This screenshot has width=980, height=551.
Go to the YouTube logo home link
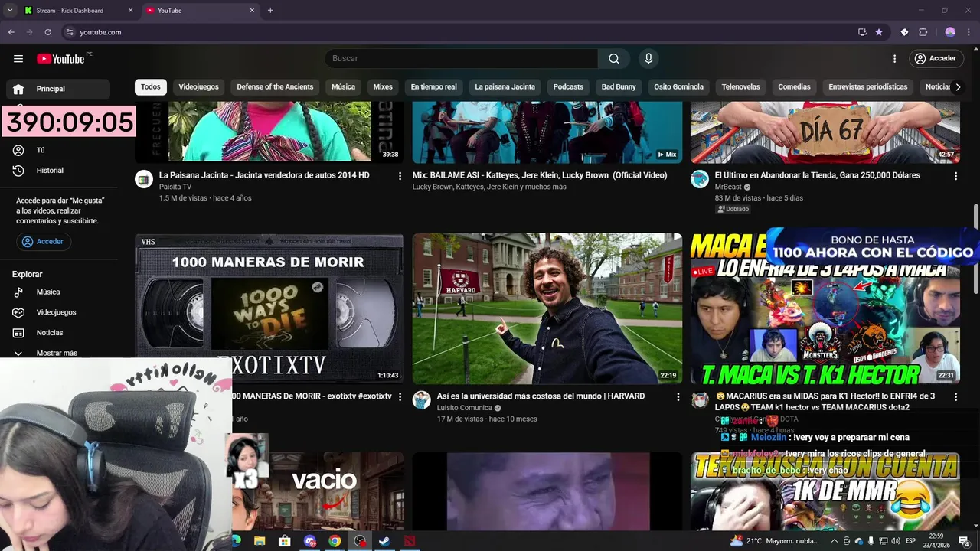click(60, 59)
